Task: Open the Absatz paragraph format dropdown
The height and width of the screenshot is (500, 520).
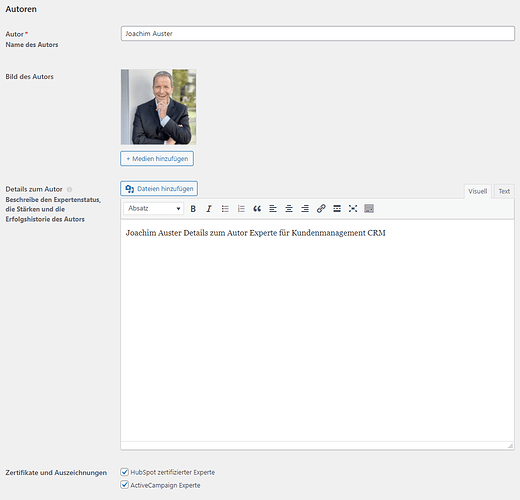Action: point(154,209)
